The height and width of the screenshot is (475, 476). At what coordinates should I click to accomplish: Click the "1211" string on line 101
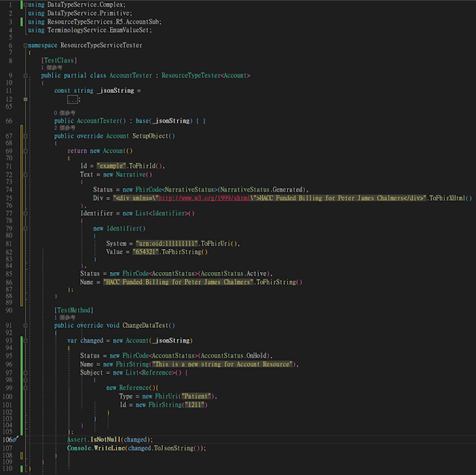point(195,404)
